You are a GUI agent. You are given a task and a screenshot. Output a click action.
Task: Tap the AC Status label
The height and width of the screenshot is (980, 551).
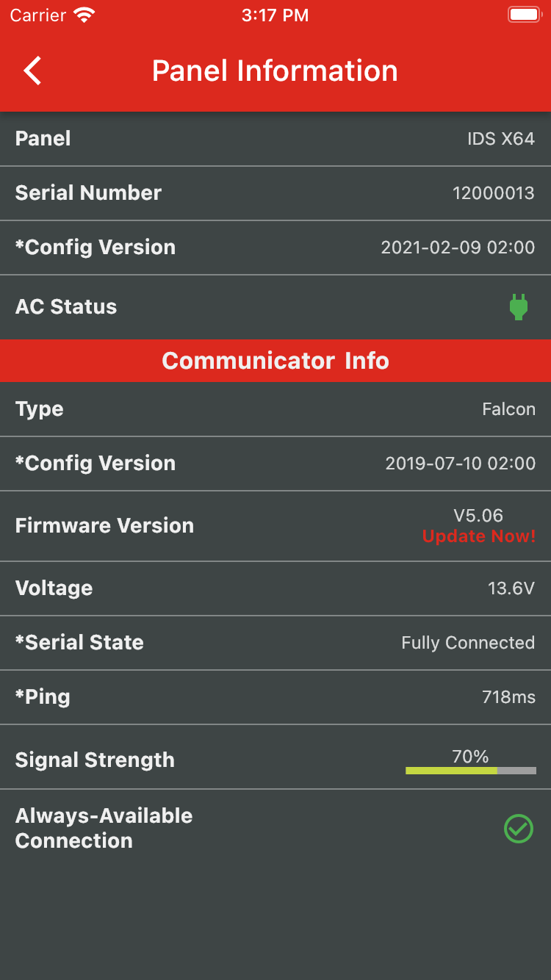(x=66, y=307)
